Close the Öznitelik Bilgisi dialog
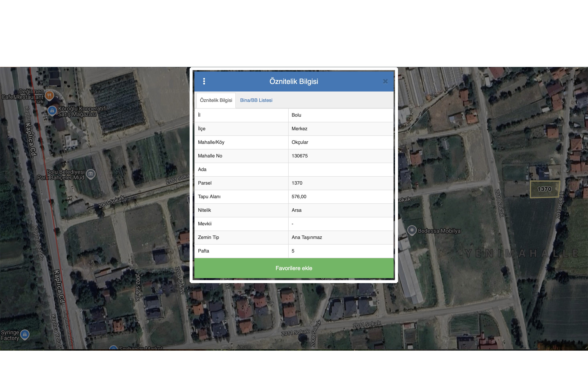588x382 pixels. point(385,82)
